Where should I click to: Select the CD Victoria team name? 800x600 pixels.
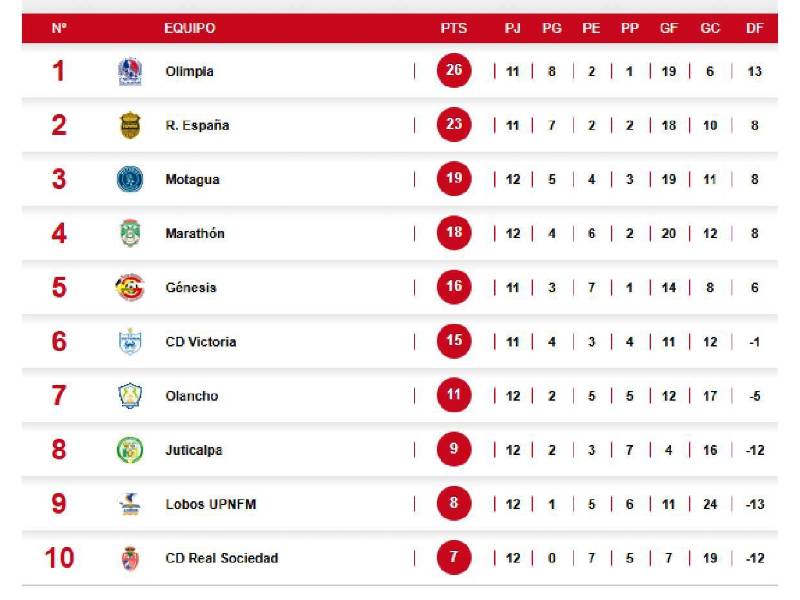(x=201, y=342)
